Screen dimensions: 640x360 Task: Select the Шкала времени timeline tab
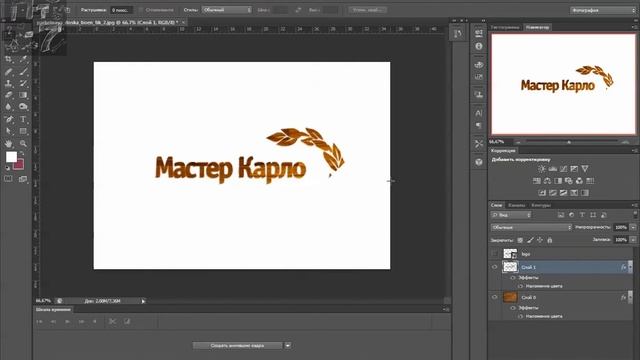tap(53, 309)
